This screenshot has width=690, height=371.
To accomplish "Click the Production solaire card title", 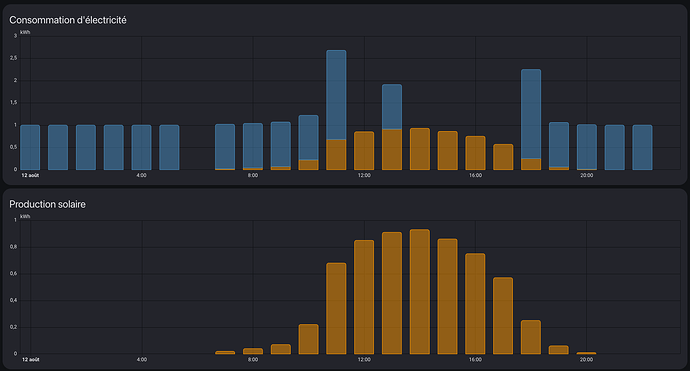I will (48, 204).
